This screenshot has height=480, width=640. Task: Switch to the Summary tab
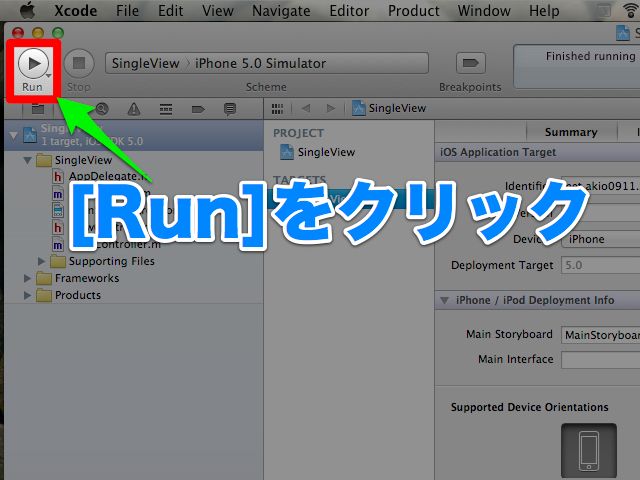[x=571, y=132]
